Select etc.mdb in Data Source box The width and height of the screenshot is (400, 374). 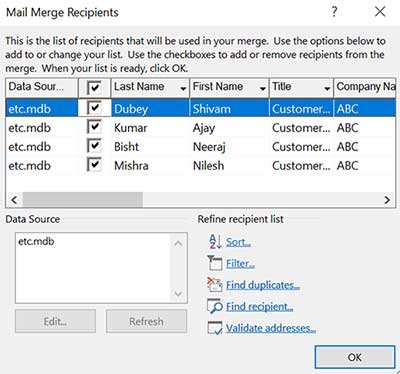click(x=36, y=241)
